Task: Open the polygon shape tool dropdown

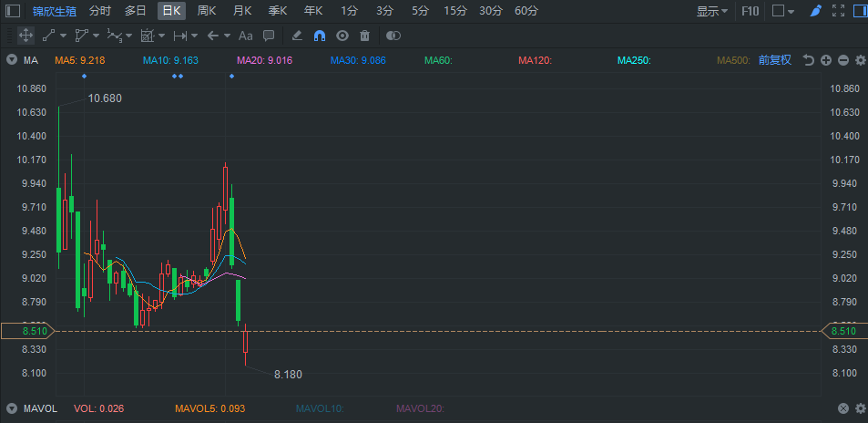Action: pos(96,36)
